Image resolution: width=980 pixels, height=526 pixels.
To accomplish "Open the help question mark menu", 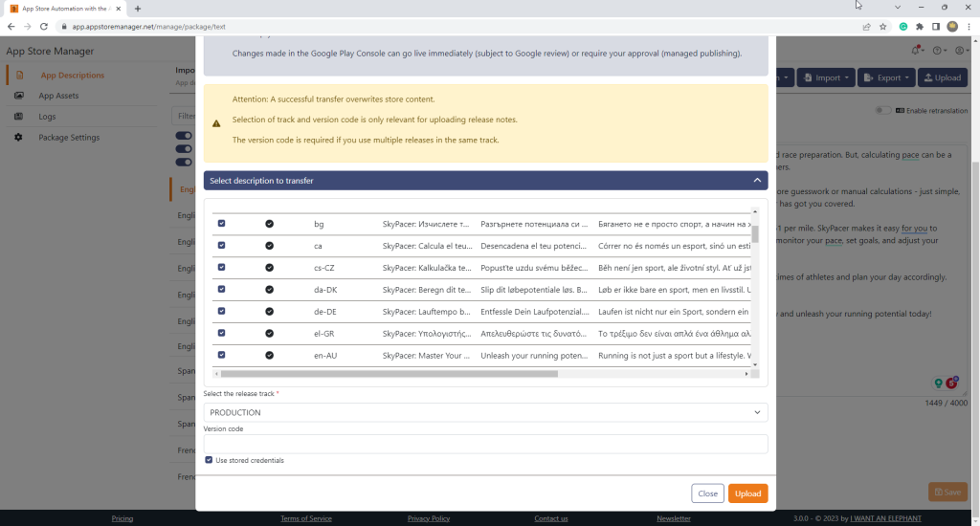I will point(939,51).
